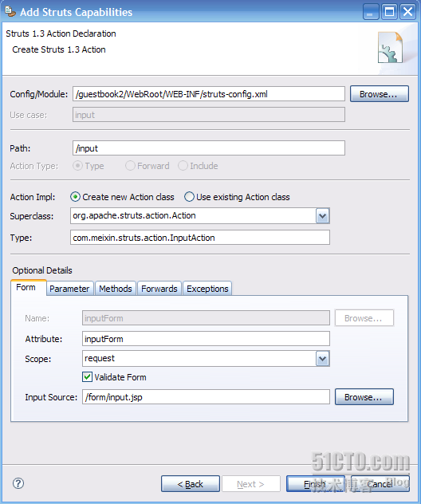This screenshot has height=504, width=421.
Task: Browse for Input Source file
Action: point(364,397)
